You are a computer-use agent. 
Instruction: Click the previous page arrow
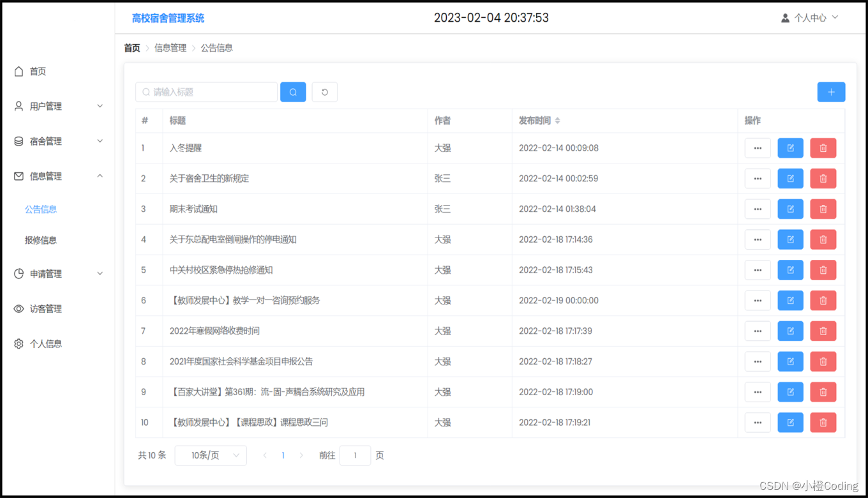click(x=266, y=455)
